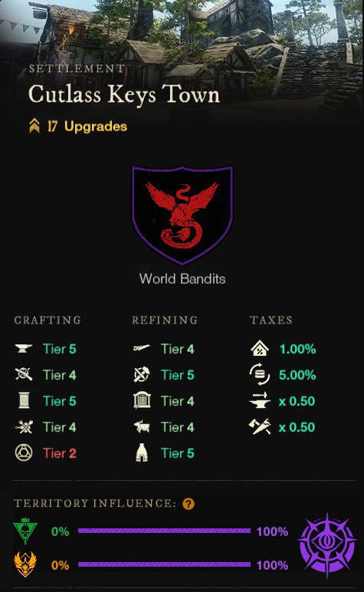Click the house property tax icon
The width and height of the screenshot is (364, 592).
point(260,348)
